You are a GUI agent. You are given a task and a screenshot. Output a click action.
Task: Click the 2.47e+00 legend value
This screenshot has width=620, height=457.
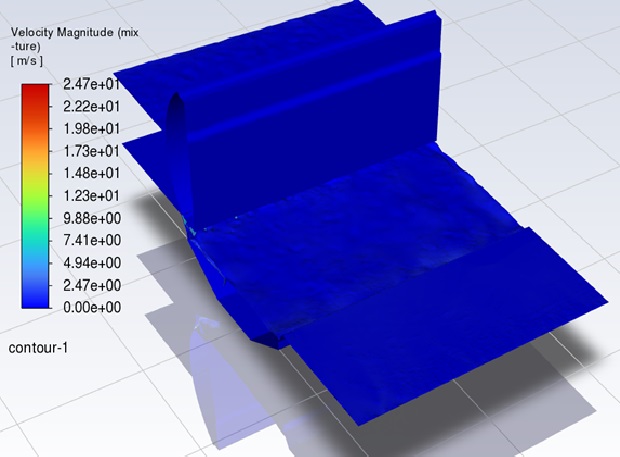pyautogui.click(x=93, y=285)
